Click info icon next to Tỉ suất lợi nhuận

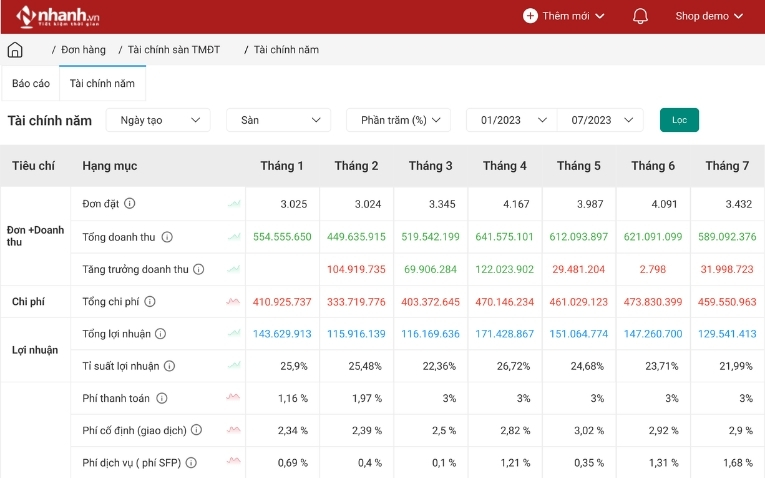(169, 366)
